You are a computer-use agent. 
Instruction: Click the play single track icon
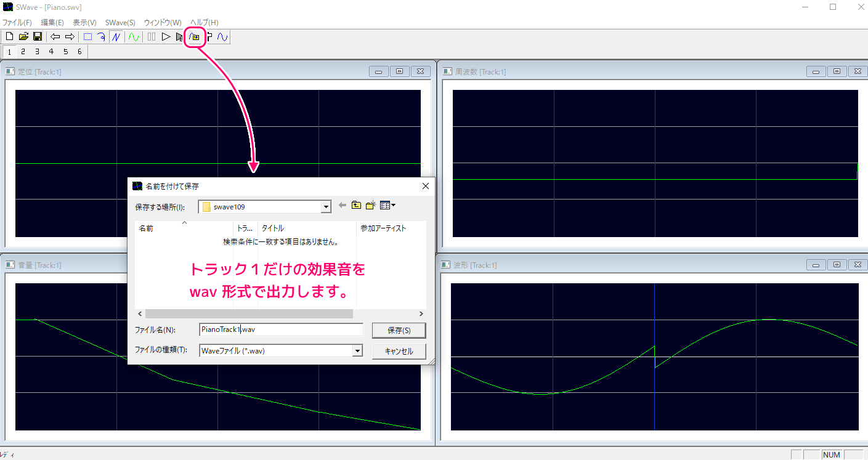[179, 37]
